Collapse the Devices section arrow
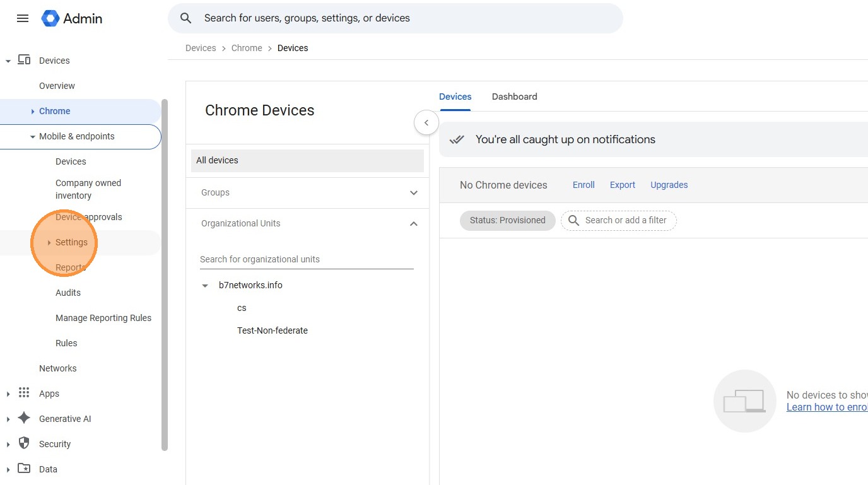This screenshot has height=485, width=868. pos(8,61)
